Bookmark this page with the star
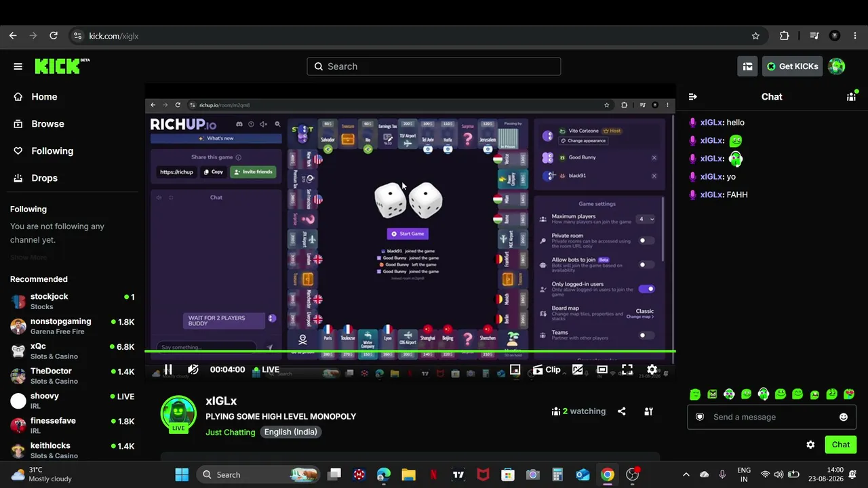 (x=755, y=36)
